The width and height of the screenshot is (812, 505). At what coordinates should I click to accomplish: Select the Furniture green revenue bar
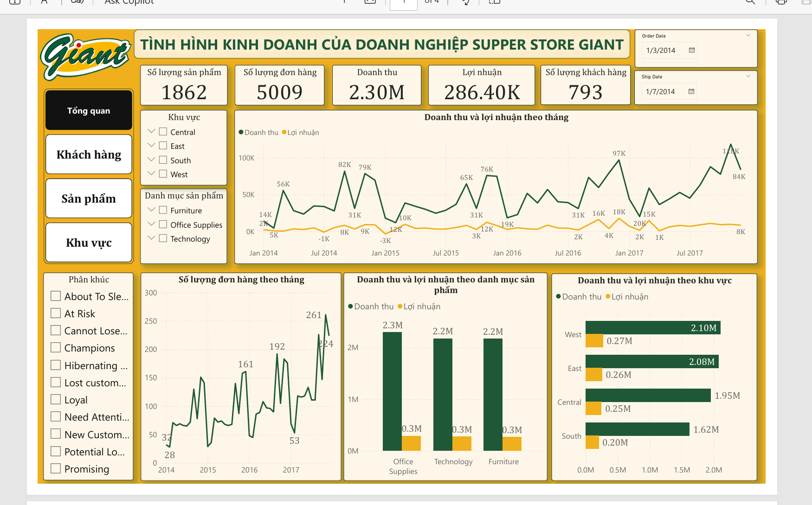[x=493, y=394]
